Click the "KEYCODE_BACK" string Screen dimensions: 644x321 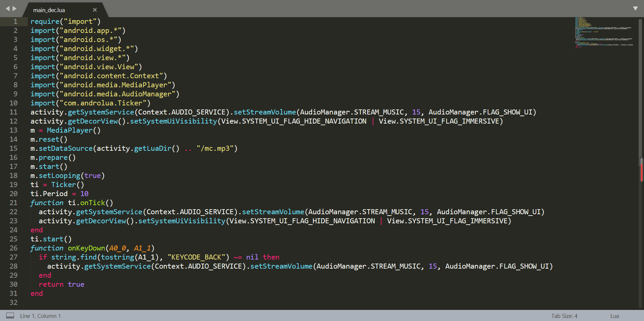(x=198, y=257)
